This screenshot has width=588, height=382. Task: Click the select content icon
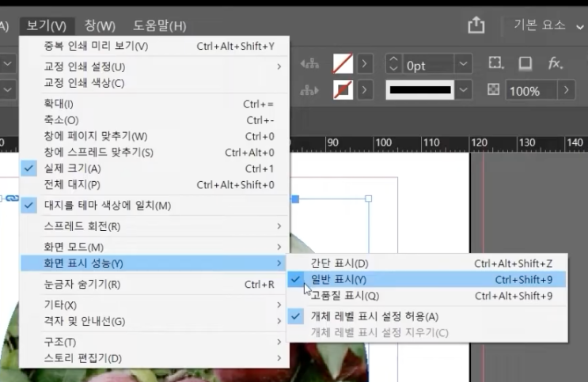click(x=309, y=90)
